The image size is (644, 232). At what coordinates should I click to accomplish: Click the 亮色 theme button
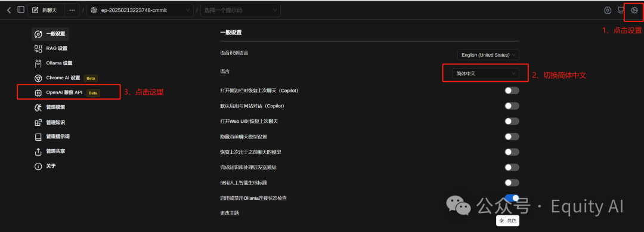[507, 221]
